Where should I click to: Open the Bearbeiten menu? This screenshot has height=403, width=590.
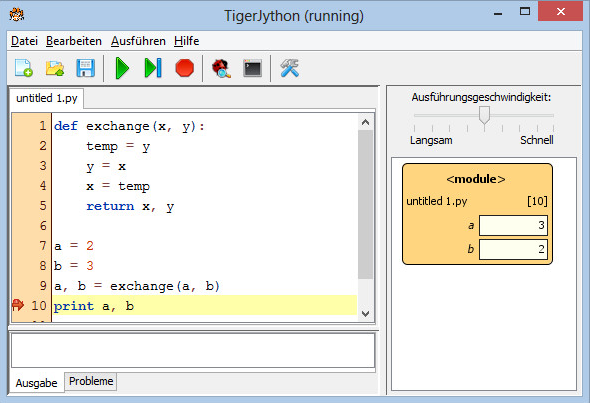[x=74, y=41]
